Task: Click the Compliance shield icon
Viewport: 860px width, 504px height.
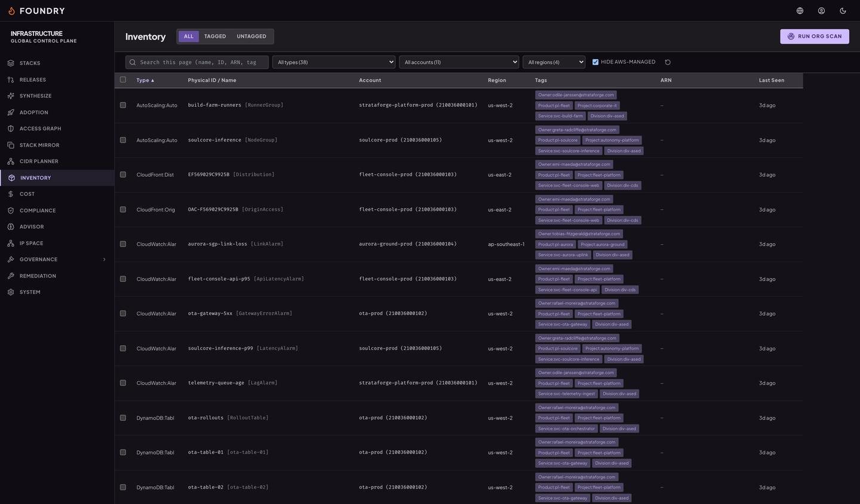Action: 11,210
